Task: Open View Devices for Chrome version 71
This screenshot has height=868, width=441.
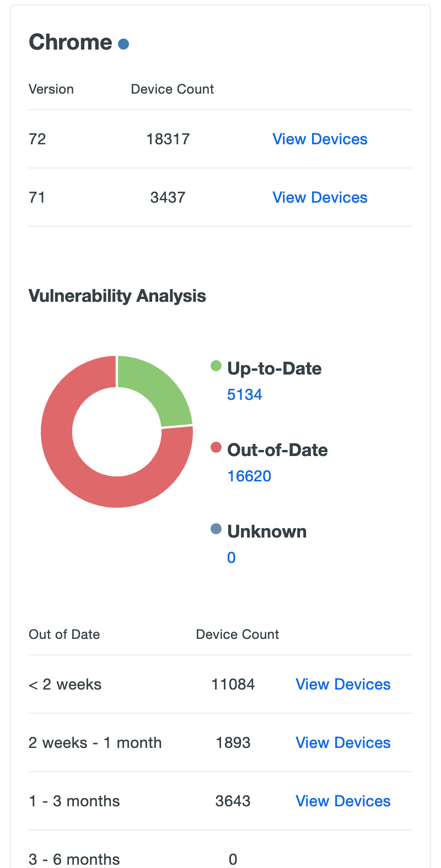Action: (x=320, y=197)
